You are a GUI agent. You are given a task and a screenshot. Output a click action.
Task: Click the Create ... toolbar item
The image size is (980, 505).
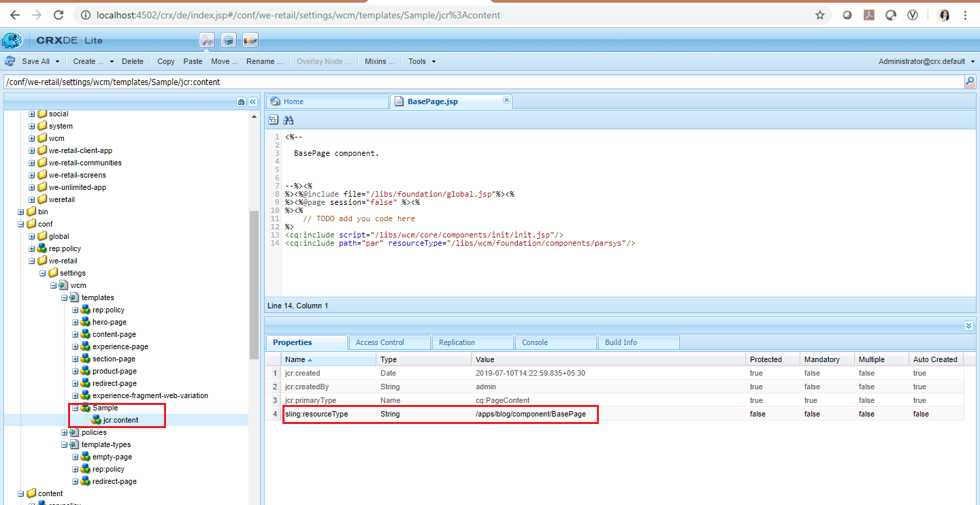point(88,61)
